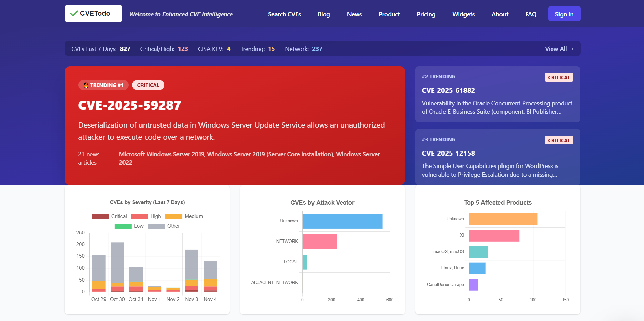Click the CRITICAL badge on CVE-2025-61882
This screenshot has height=321, width=644.
(558, 77)
